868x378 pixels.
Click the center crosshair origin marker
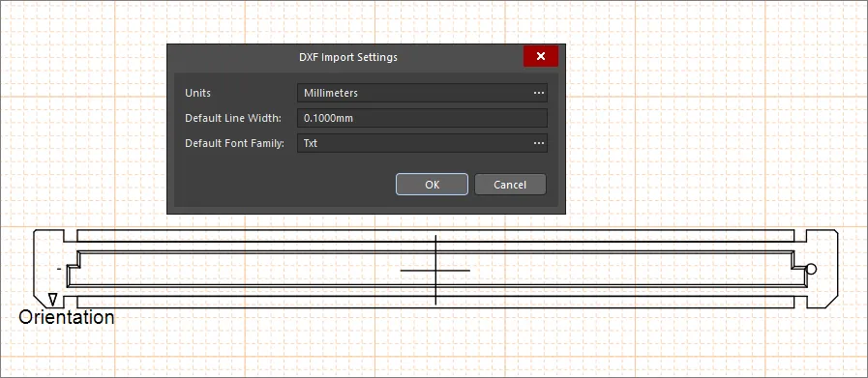[435, 270]
